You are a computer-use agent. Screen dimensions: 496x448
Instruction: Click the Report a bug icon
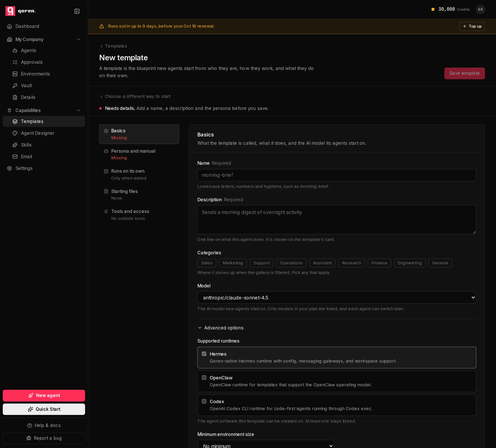click(29, 438)
